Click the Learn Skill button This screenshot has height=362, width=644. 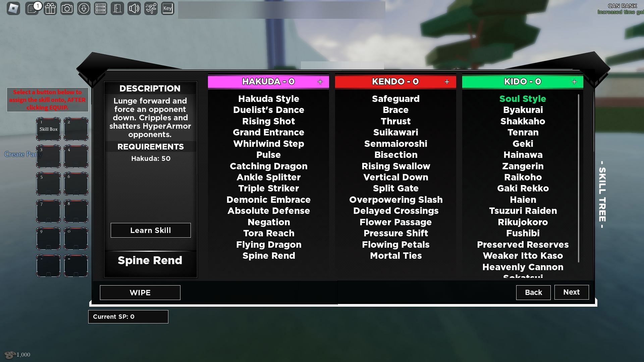tap(150, 230)
